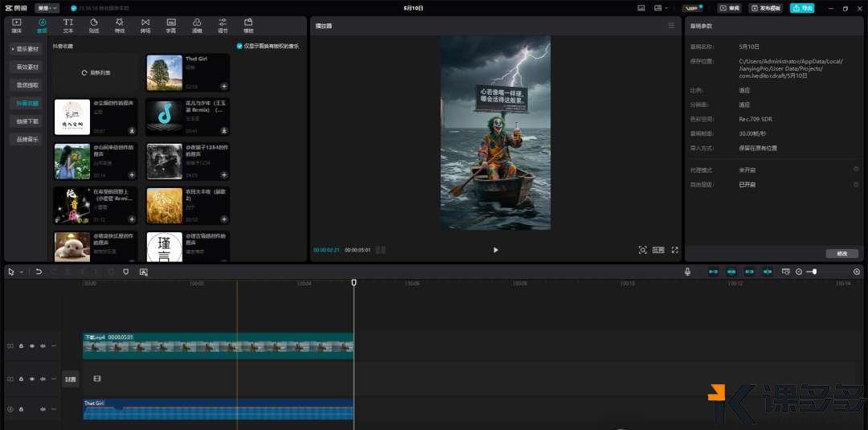Open the screen display icon in the title bar
The width and height of the screenshot is (868, 430).
[641, 8]
